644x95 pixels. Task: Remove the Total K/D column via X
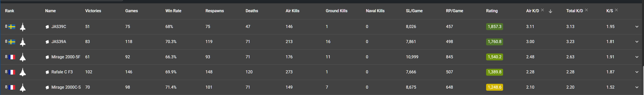pos(586,10)
